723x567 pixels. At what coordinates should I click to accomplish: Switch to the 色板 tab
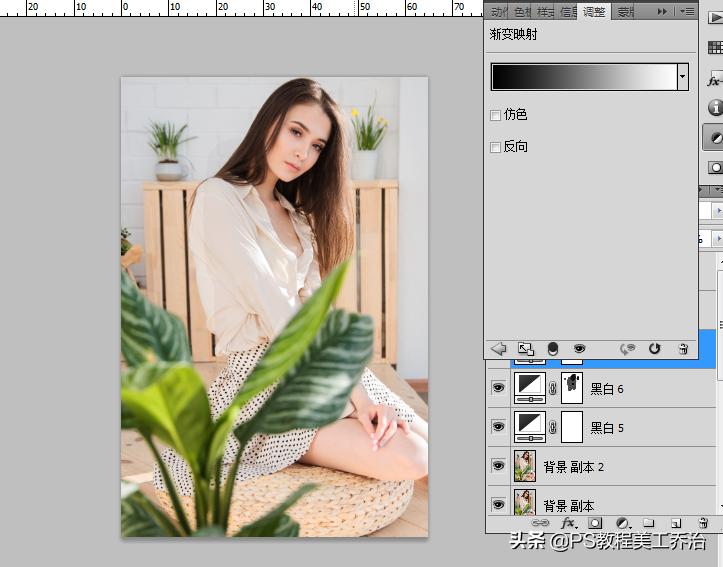(522, 12)
